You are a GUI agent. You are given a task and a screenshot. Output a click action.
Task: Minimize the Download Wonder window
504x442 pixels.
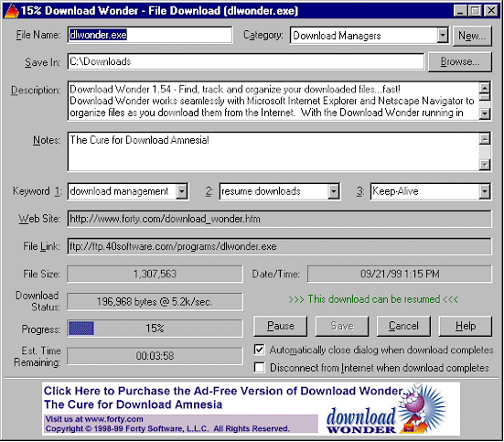(460, 11)
